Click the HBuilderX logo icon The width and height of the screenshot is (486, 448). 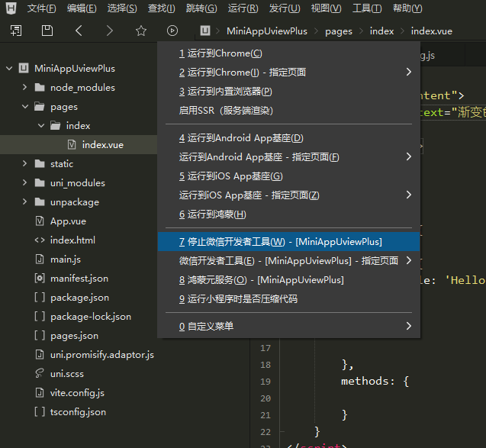[x=11, y=8]
